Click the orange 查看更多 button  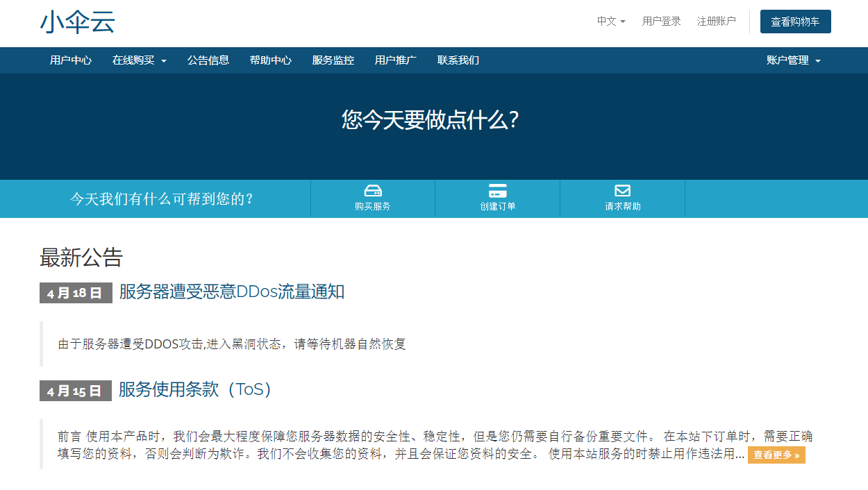click(776, 455)
